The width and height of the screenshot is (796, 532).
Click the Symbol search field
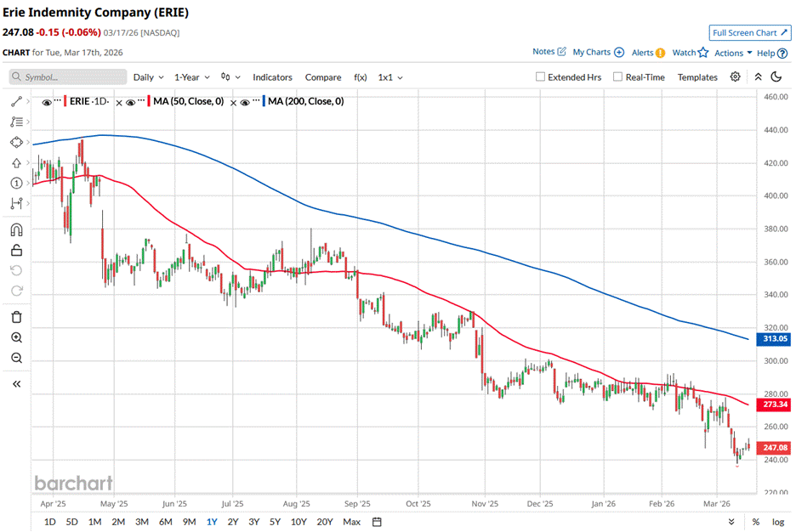click(66, 77)
